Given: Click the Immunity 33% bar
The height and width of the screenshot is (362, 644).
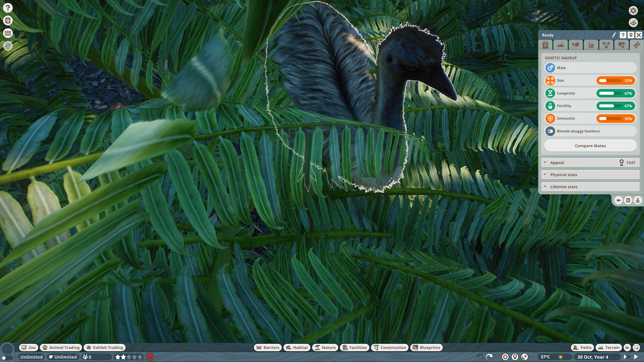Looking at the screenshot, I should [x=616, y=118].
